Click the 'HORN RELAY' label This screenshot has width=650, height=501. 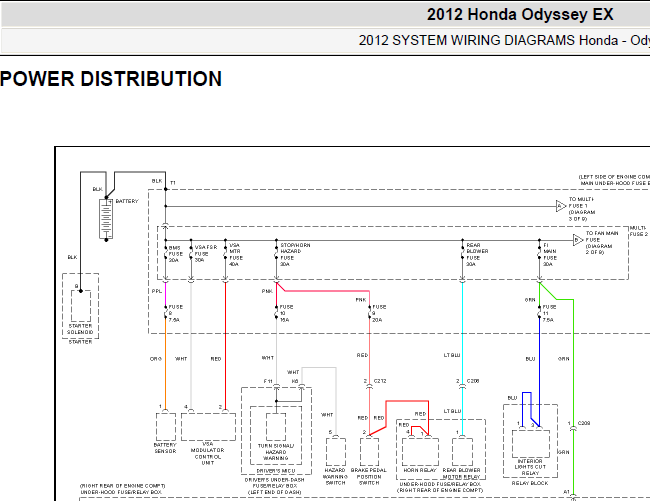pos(420,470)
